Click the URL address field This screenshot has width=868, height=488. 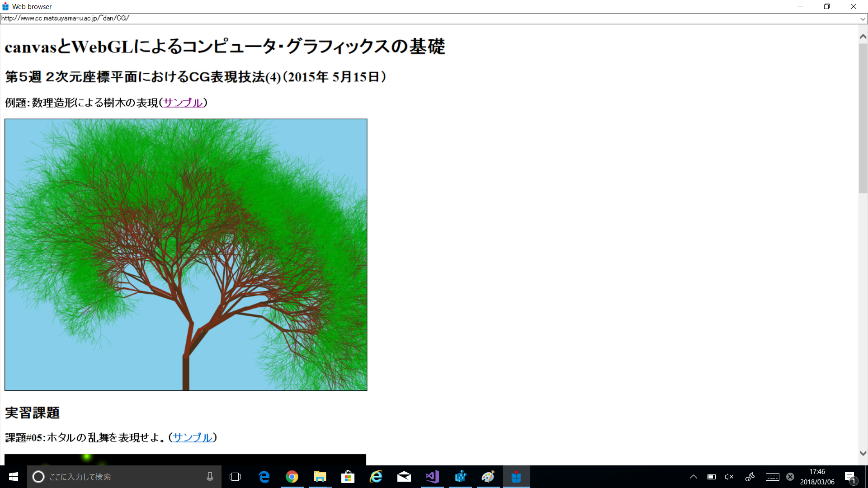(x=407, y=19)
